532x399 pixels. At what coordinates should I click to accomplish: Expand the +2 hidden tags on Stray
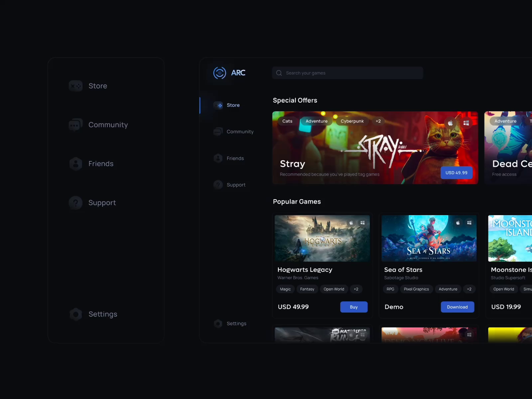(x=378, y=121)
